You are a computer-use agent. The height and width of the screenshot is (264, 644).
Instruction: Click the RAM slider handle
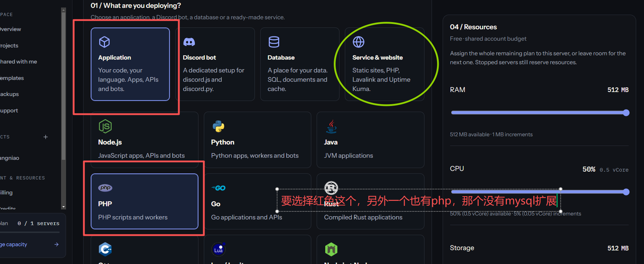(626, 113)
